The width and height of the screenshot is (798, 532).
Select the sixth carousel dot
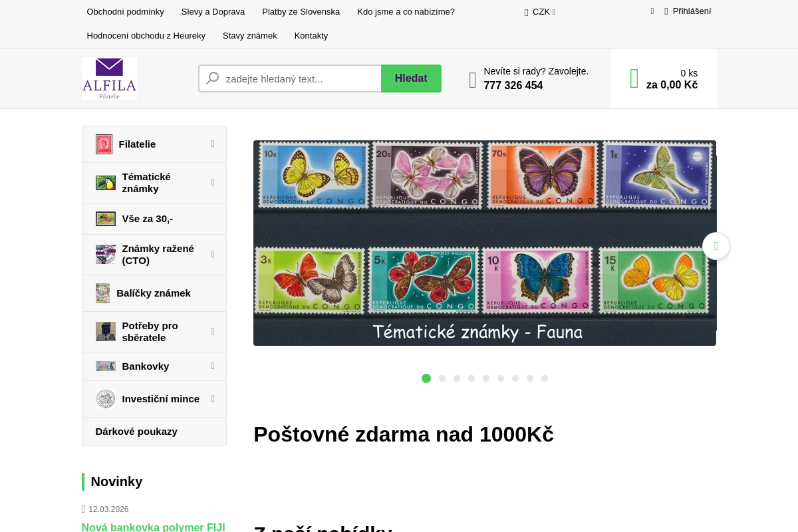501,378
